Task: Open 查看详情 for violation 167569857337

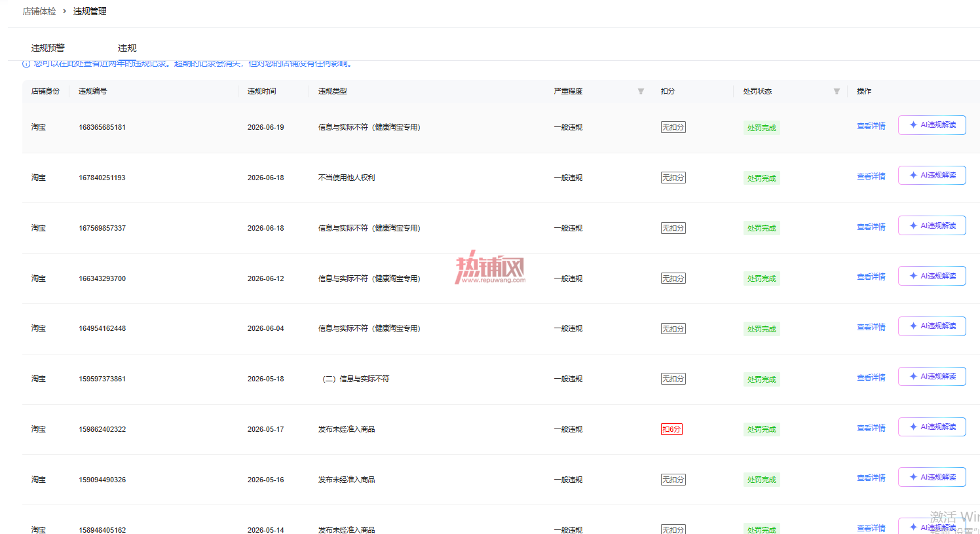Action: (x=871, y=227)
